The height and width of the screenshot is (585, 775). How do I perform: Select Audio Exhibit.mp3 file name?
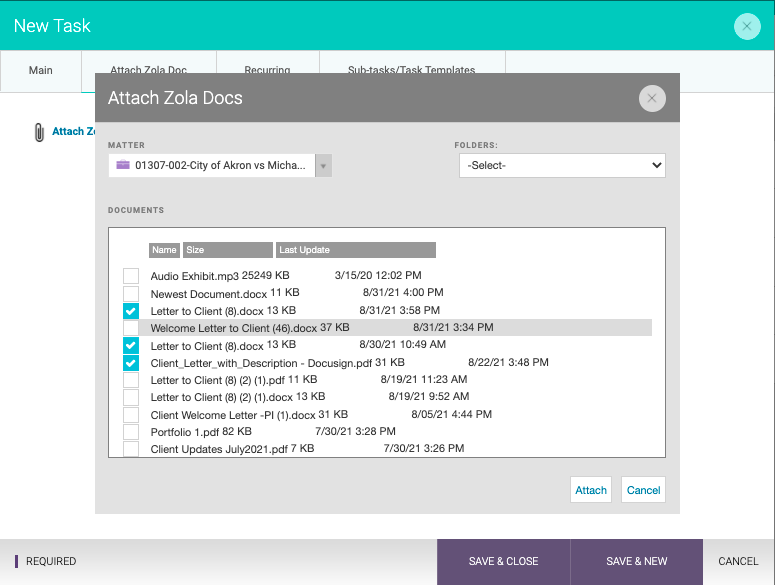pos(195,276)
